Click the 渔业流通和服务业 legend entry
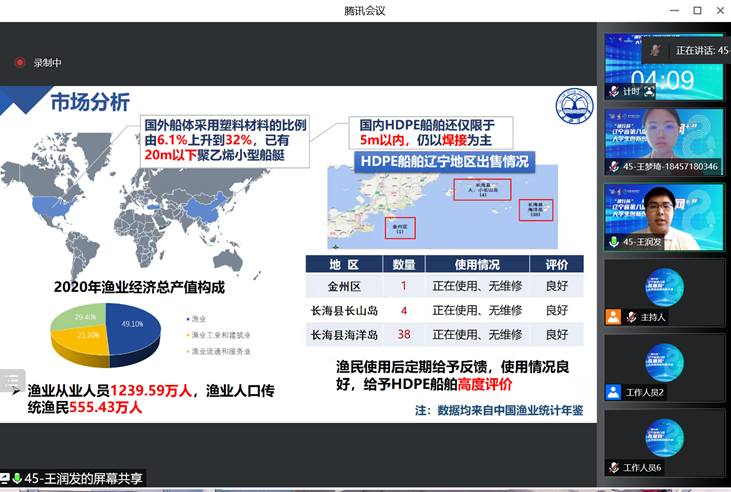The height and width of the screenshot is (492, 731). click(219, 351)
